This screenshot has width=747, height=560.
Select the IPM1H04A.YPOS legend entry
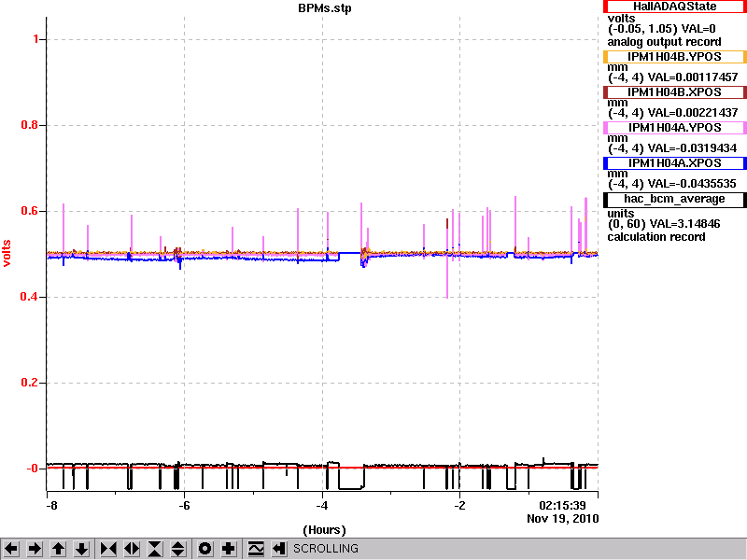674,128
